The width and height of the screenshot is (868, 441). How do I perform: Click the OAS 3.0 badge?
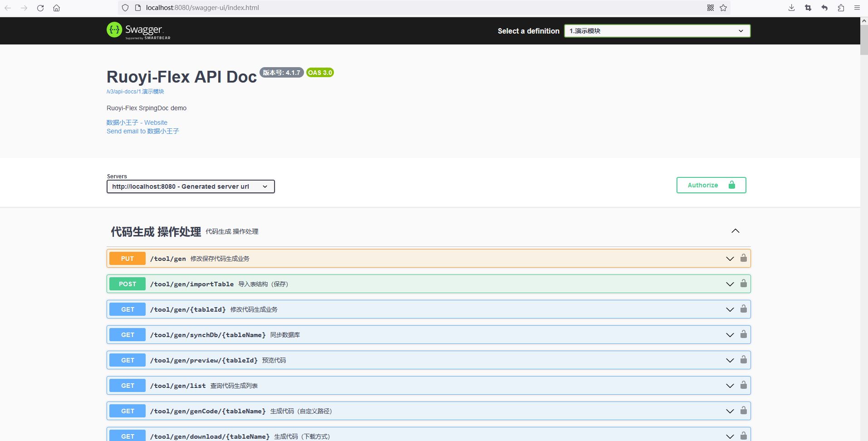pos(320,73)
